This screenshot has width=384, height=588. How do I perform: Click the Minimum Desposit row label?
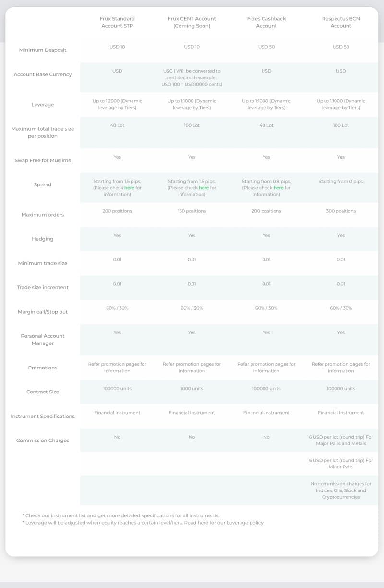(43, 50)
